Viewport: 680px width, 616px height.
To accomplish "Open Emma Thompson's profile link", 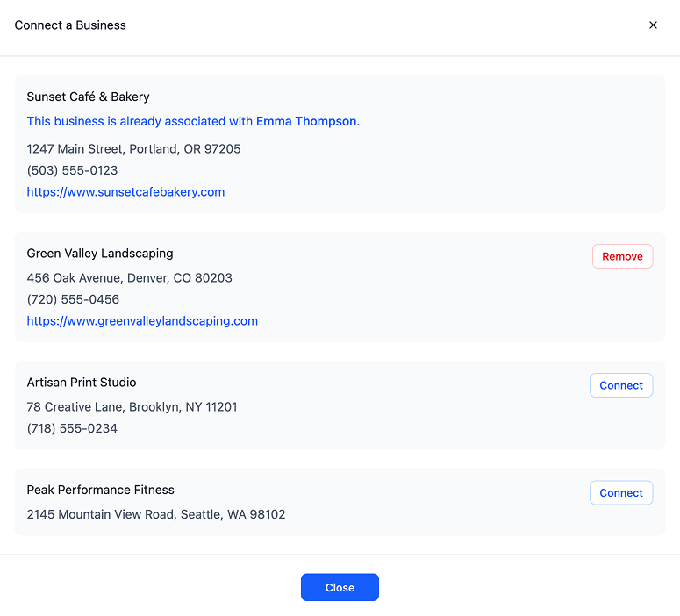I will [x=306, y=121].
